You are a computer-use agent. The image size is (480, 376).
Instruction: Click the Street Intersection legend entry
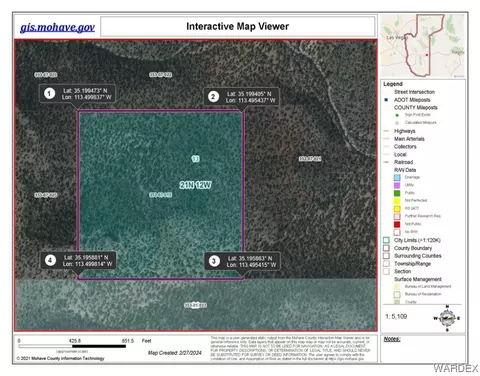tap(414, 92)
